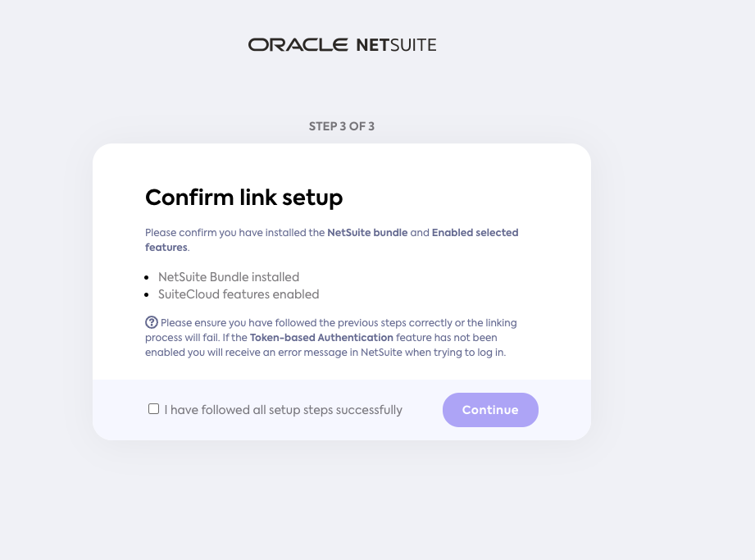The image size is (755, 560).
Task: Click the Oracle wordmark in the header
Action: click(298, 44)
